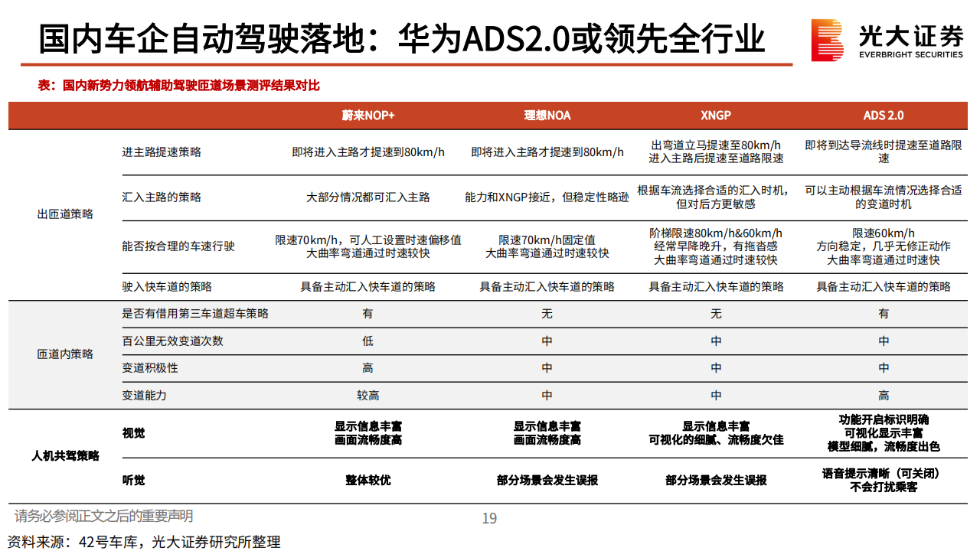The image size is (980, 551).
Task: Select the red table caption 表：国内新势力领航辅助驾驶匝道场景测评结果对比
Action: [179, 86]
